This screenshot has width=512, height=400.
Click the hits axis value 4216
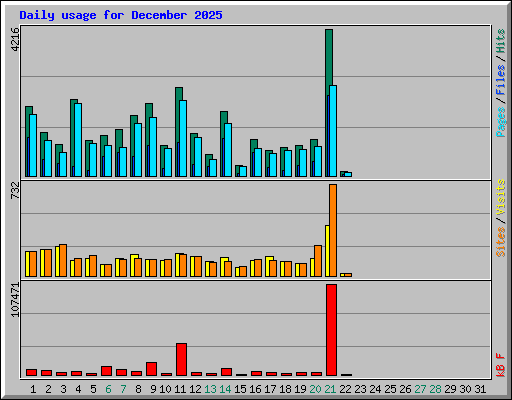15,39
